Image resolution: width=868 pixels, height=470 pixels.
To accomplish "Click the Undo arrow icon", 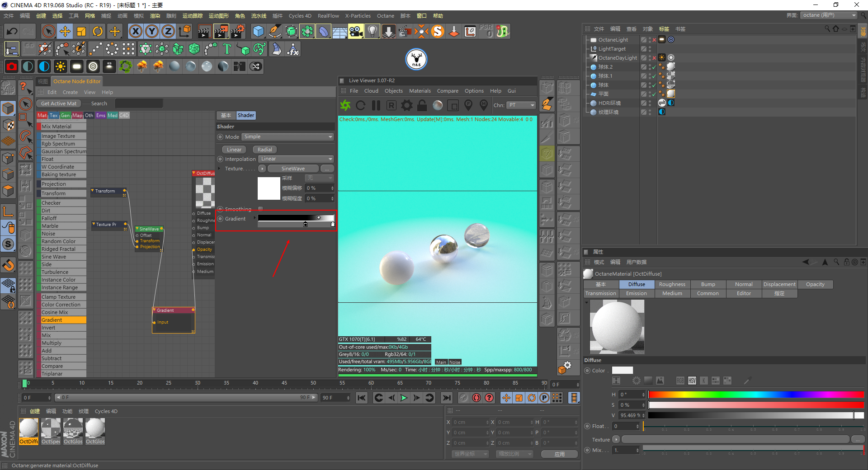I will click(x=12, y=31).
